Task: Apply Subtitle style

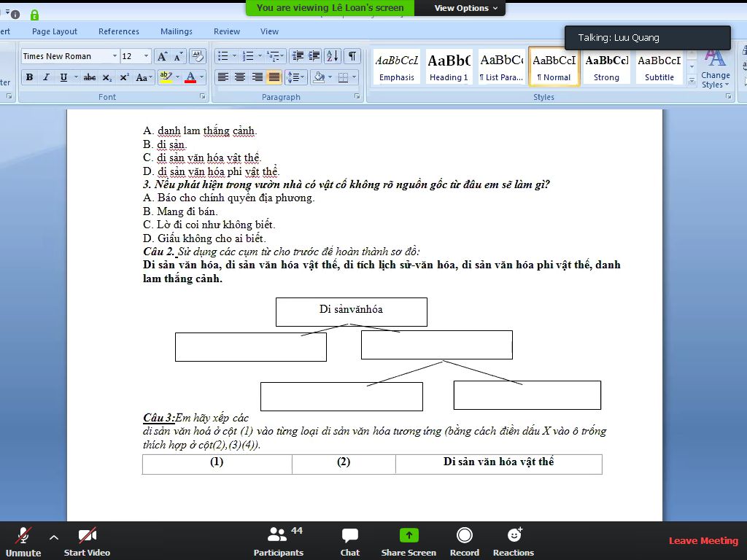Action: tap(659, 67)
